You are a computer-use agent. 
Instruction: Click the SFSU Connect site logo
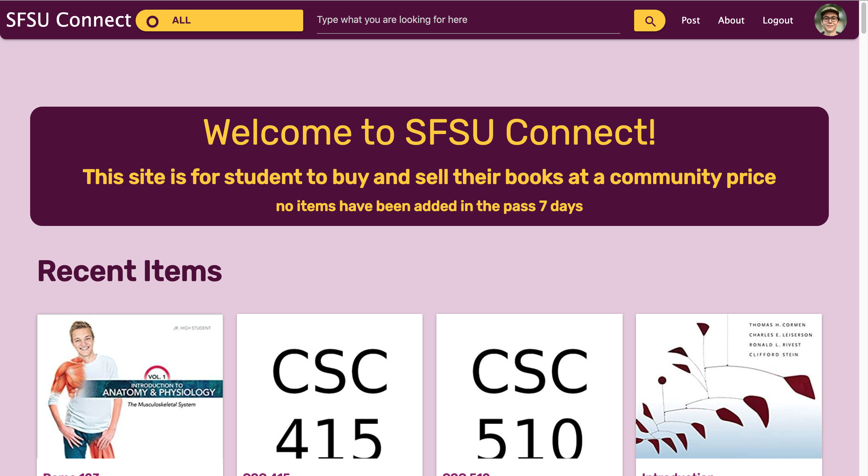point(68,20)
